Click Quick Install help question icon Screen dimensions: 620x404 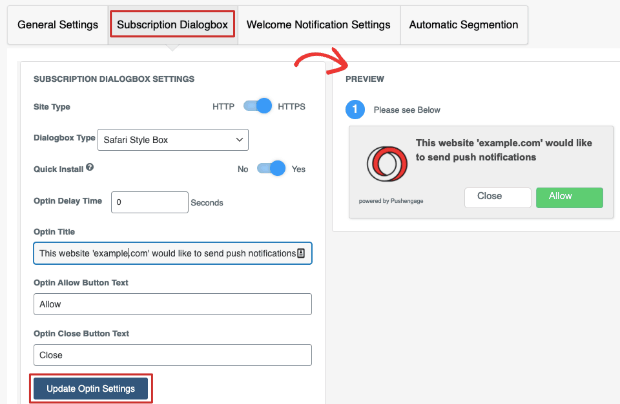90,167
